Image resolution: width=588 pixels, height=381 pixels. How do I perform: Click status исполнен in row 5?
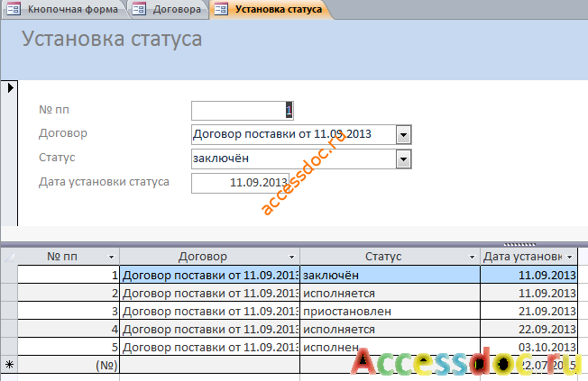390,347
